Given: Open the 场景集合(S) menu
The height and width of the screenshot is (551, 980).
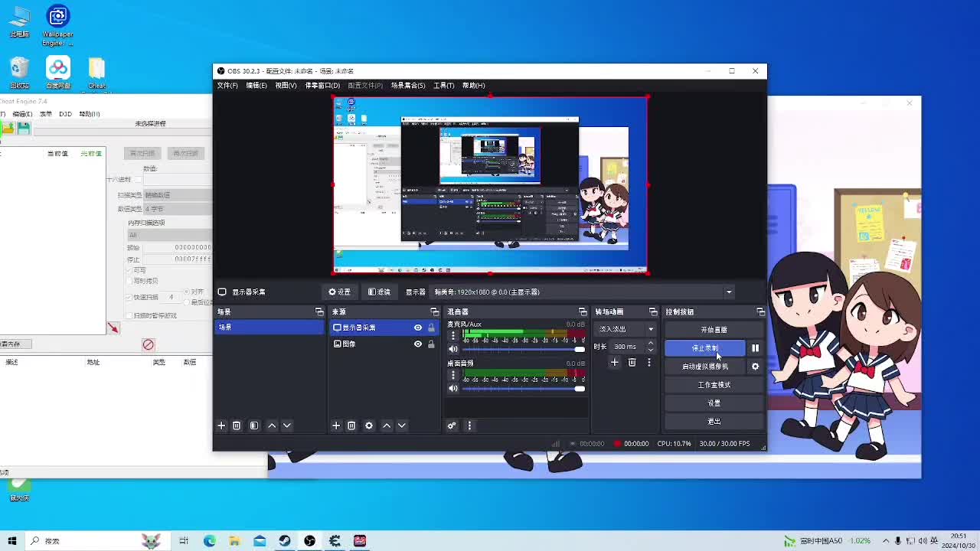Looking at the screenshot, I should click(x=408, y=86).
